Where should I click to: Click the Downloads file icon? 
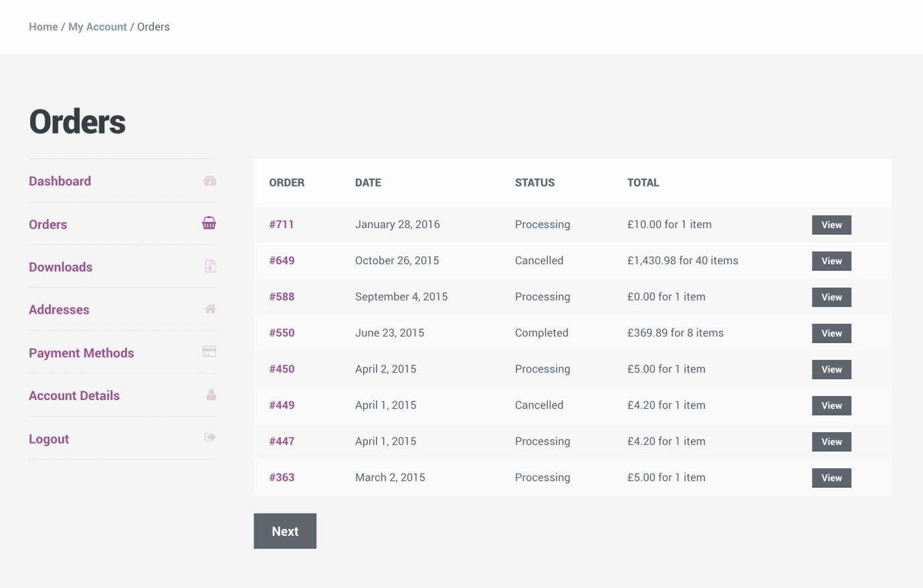click(211, 266)
